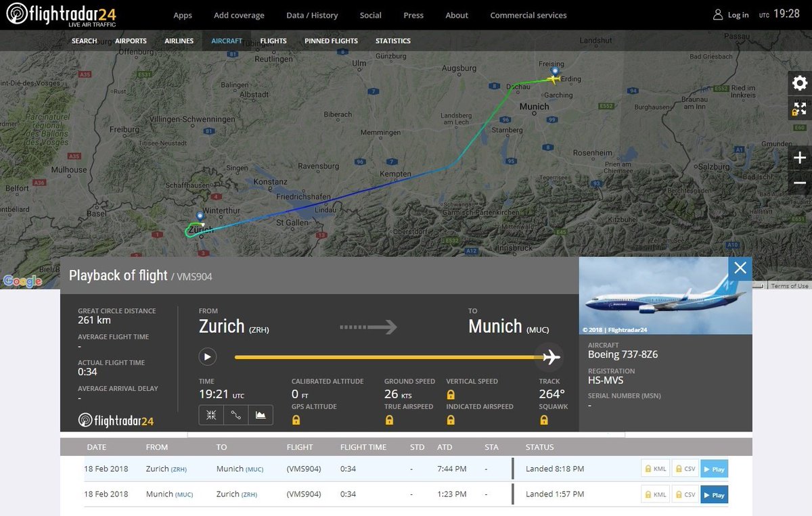Viewport: 812px width, 516px height.
Task: Open the Social menu
Action: pos(370,15)
